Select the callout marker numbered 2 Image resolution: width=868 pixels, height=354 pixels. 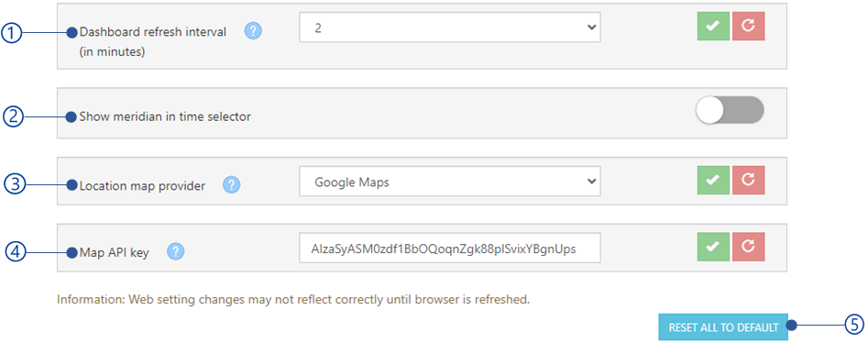(x=13, y=116)
